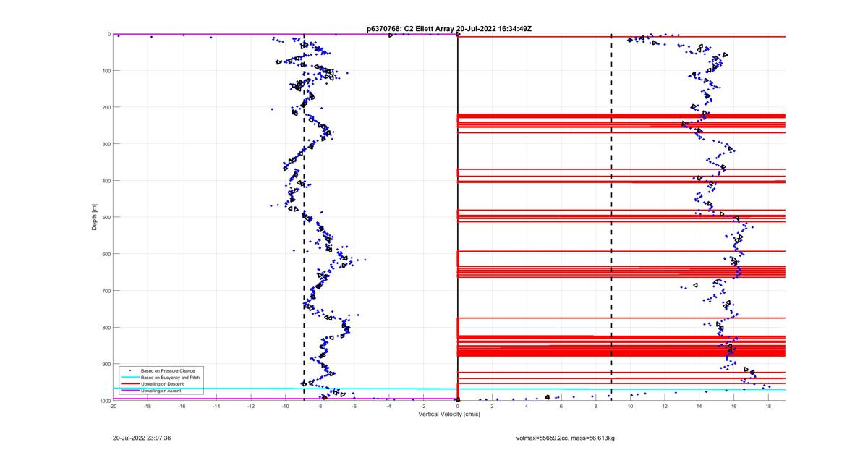The image size is (868, 450).
Task: Click the red line sample in the legend
Action: [130, 384]
